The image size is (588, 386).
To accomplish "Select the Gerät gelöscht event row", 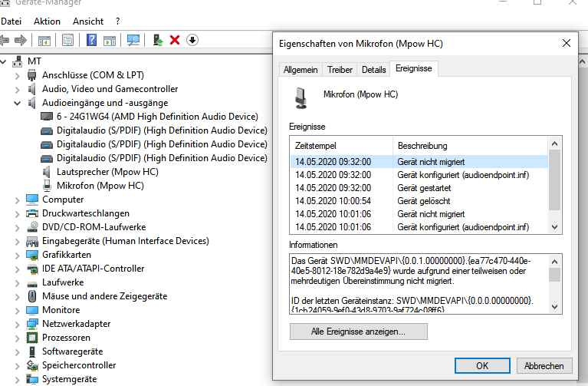I will point(419,201).
